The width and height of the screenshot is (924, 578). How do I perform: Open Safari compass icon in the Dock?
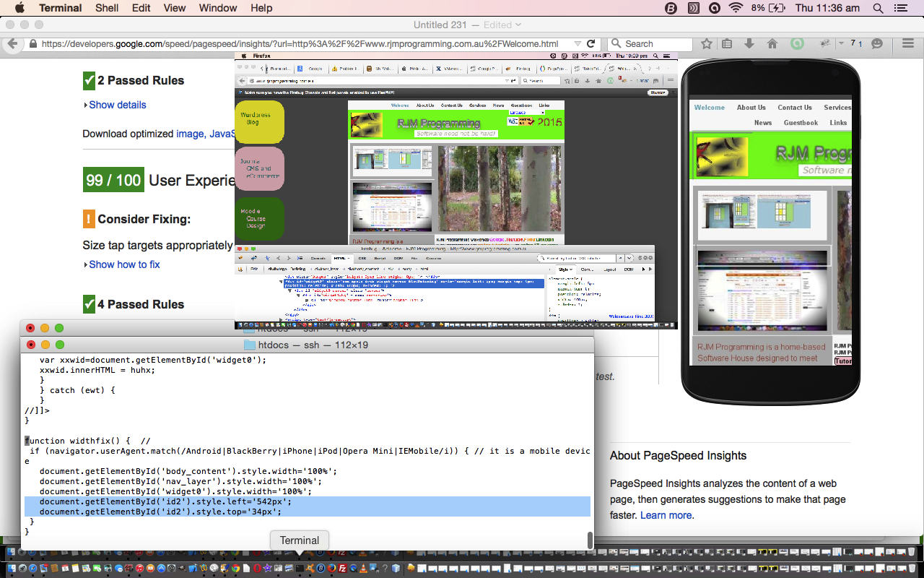point(32,569)
